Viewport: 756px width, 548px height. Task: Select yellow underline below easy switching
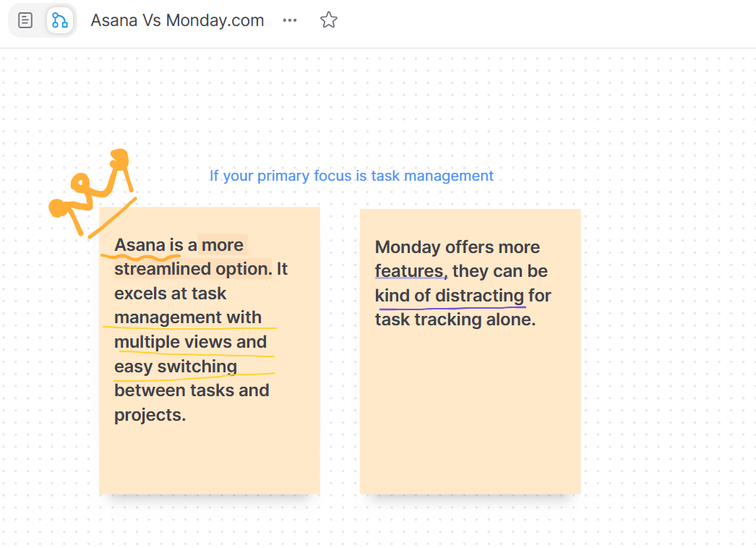[x=194, y=377]
